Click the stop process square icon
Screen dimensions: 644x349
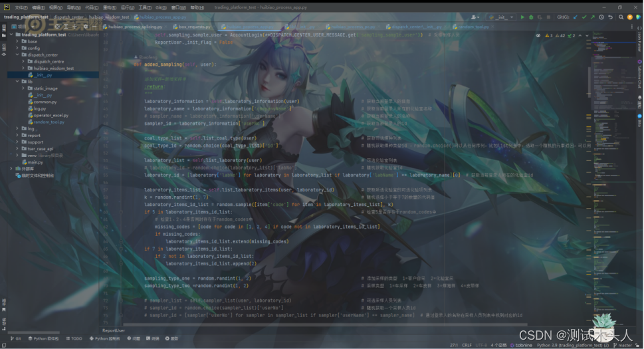[548, 17]
